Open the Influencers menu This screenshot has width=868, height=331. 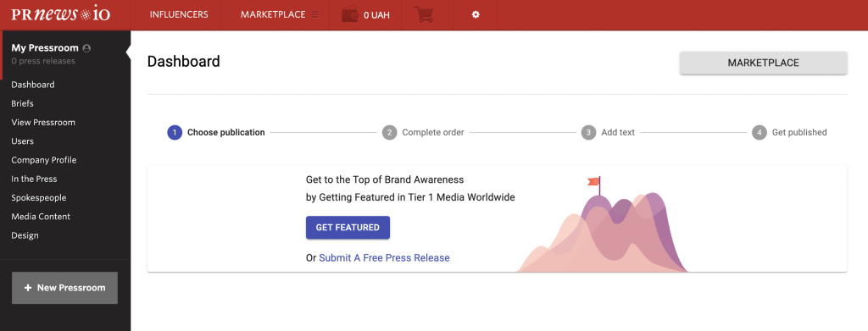coord(179,15)
